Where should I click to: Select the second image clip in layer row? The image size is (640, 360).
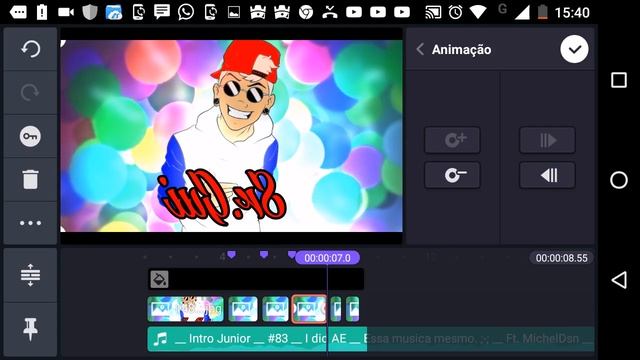point(243,309)
